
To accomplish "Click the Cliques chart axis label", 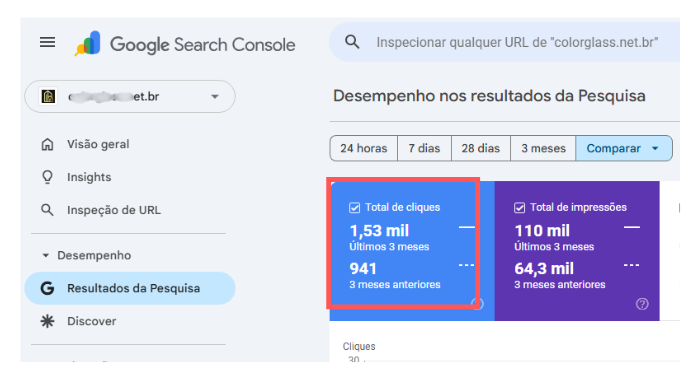I will [x=359, y=347].
